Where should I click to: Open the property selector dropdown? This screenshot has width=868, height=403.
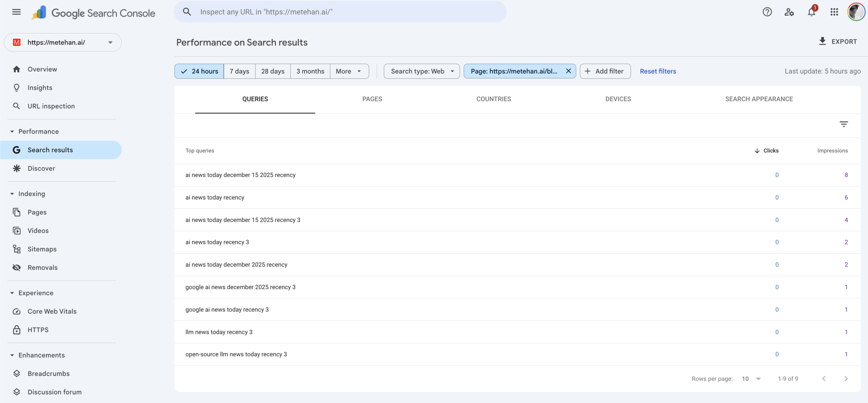tap(63, 42)
